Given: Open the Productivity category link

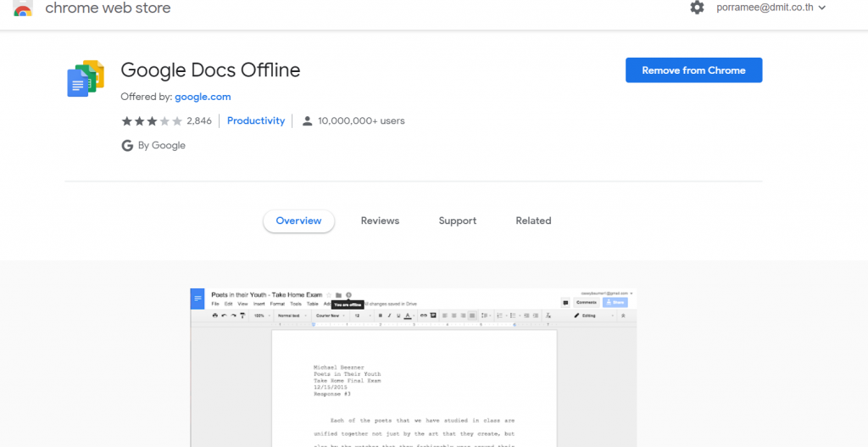Looking at the screenshot, I should tap(256, 120).
